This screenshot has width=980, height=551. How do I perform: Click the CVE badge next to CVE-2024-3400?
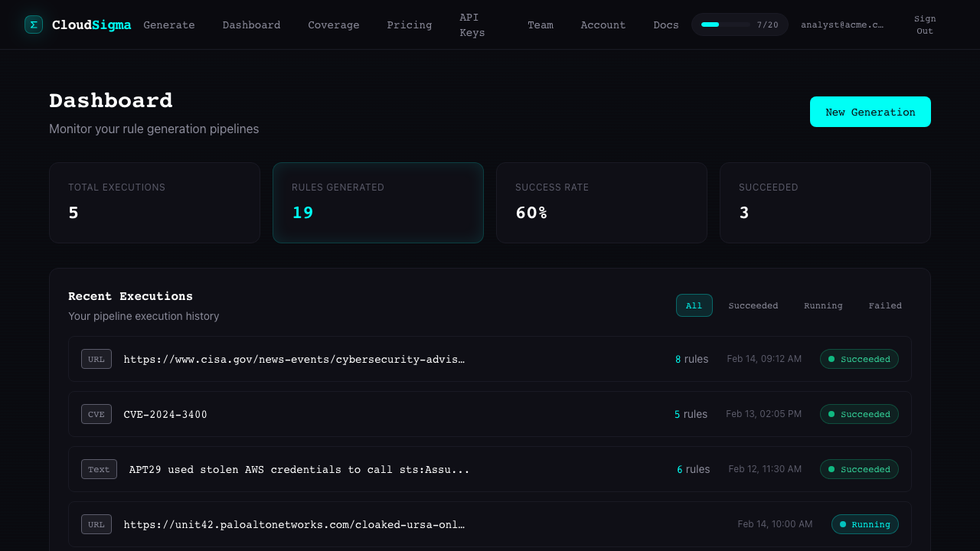pyautogui.click(x=96, y=413)
